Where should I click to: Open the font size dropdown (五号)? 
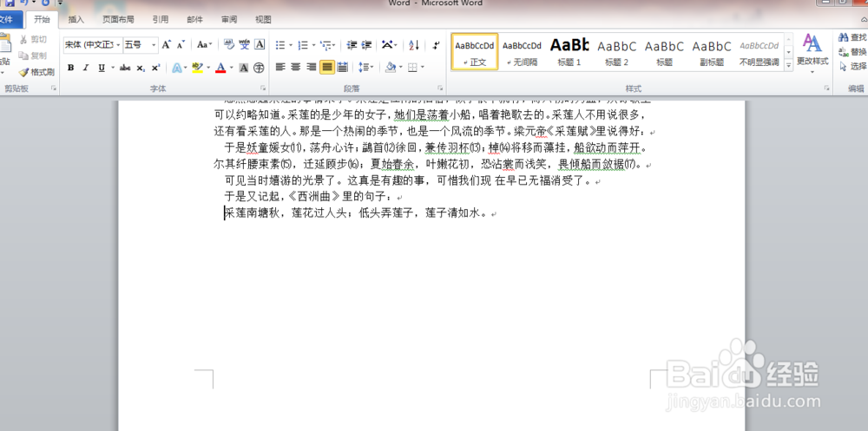155,45
